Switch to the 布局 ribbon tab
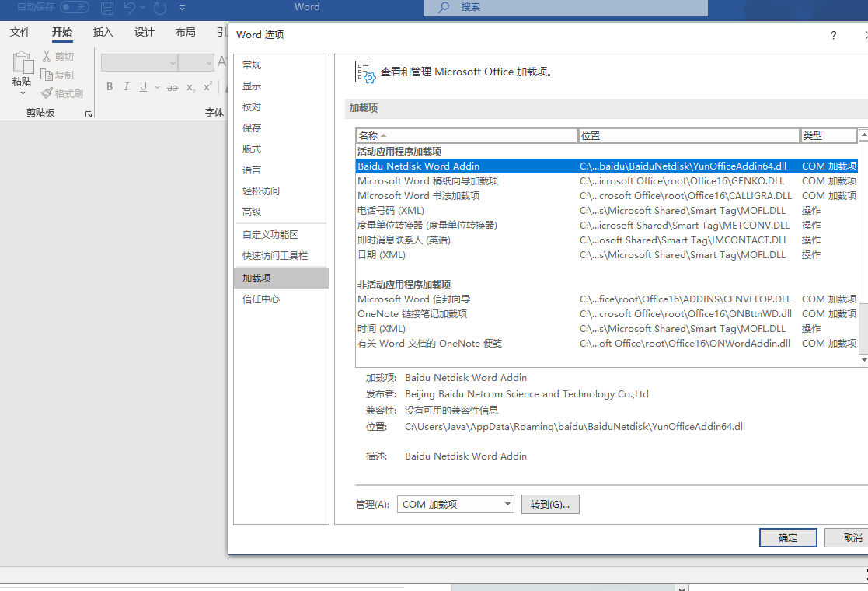The height and width of the screenshot is (591, 868). [x=186, y=32]
